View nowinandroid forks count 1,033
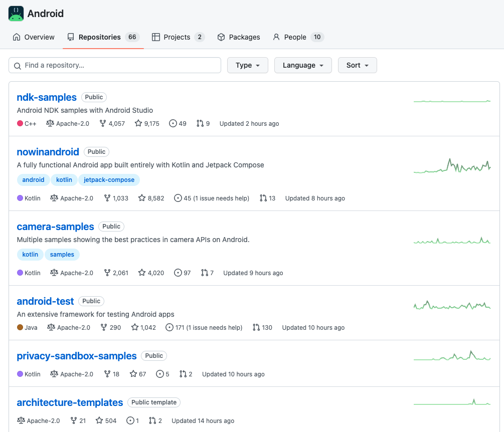 pyautogui.click(x=116, y=198)
